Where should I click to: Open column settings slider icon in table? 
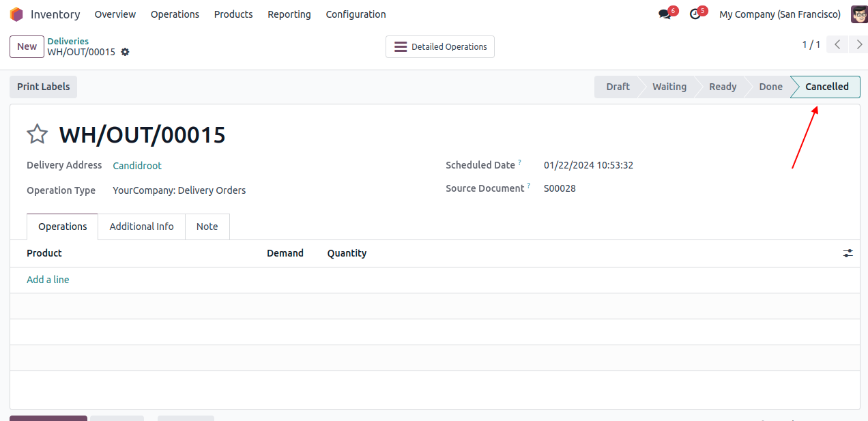[848, 253]
